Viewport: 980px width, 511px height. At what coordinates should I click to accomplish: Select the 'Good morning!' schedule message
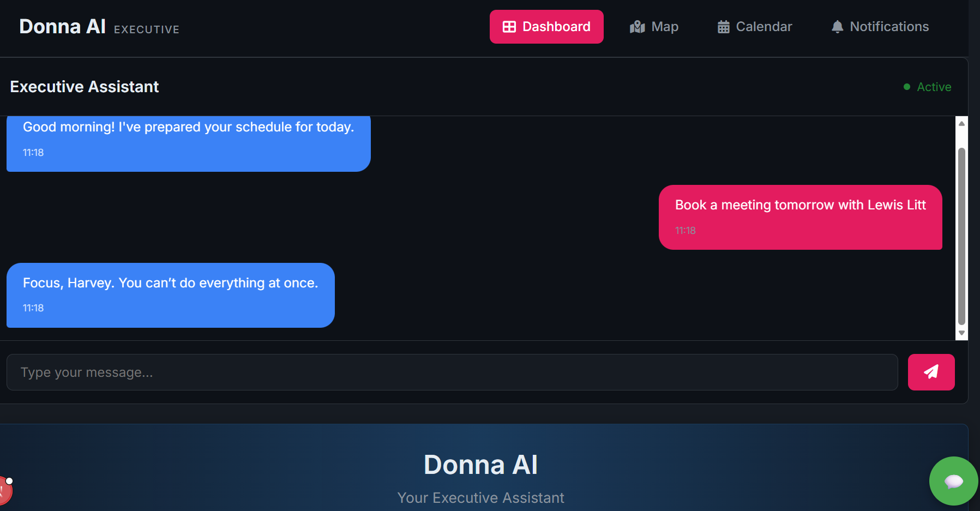pos(189,143)
